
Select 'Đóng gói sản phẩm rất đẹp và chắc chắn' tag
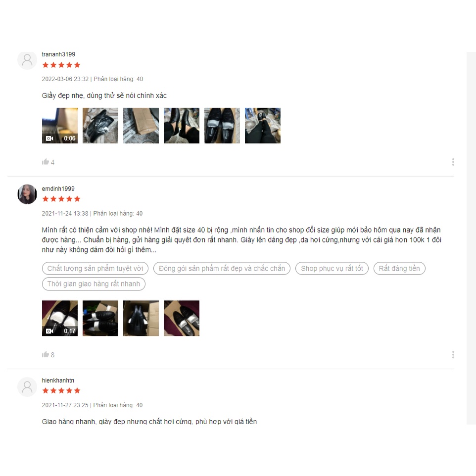coord(222,268)
